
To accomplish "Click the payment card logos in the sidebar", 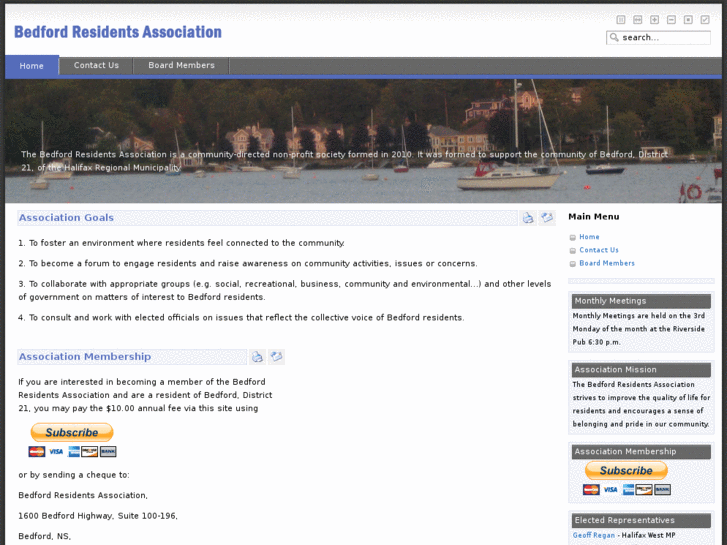I will (627, 490).
